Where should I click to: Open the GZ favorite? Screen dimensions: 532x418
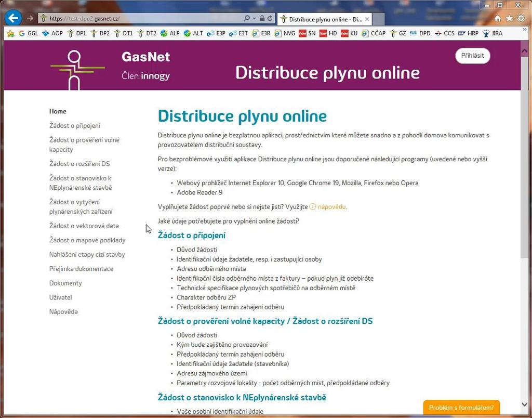[x=398, y=33]
